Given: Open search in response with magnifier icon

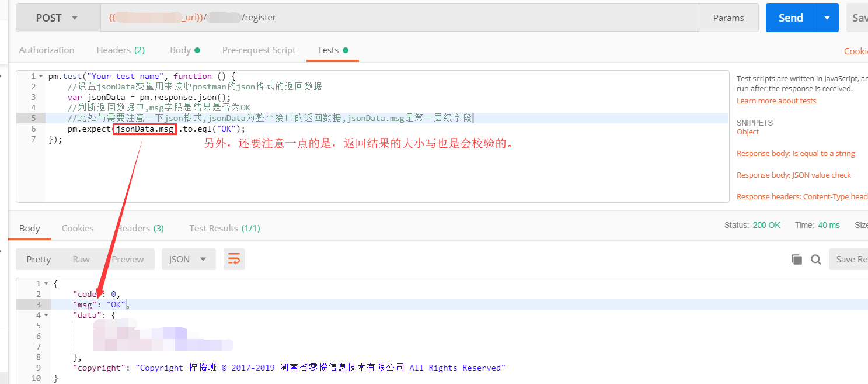Looking at the screenshot, I should pos(816,260).
